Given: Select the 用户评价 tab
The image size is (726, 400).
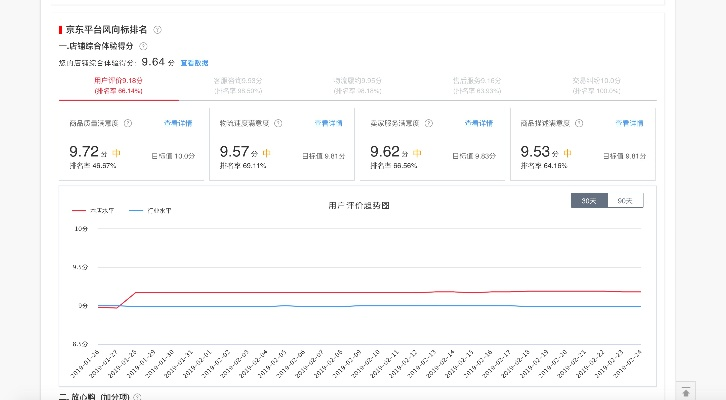Looking at the screenshot, I should (x=119, y=84).
